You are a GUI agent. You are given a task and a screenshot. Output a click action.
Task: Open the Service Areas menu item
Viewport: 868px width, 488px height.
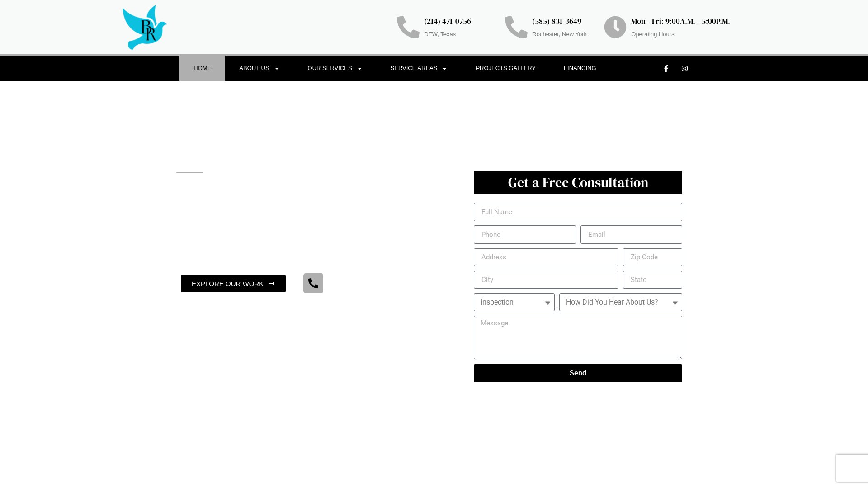click(419, 68)
